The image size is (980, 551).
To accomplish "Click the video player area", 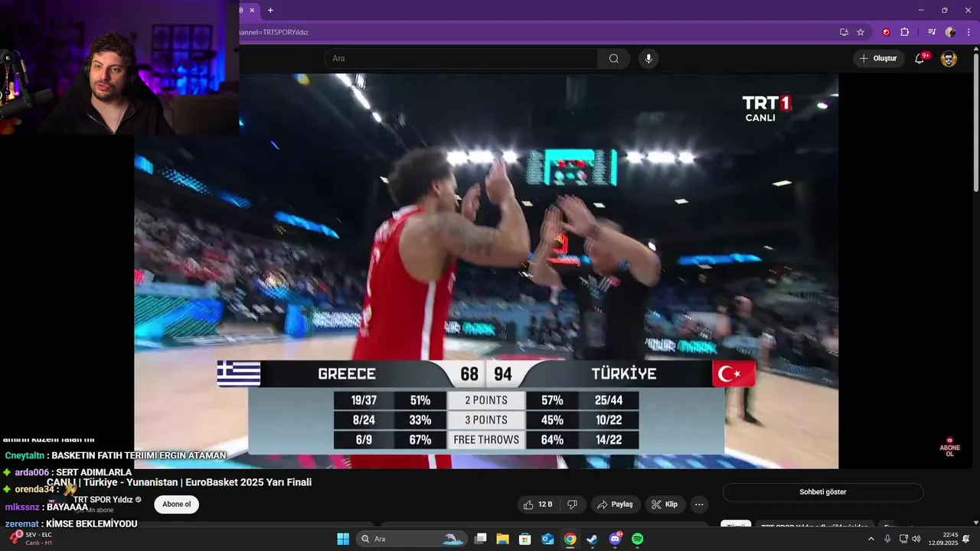I will [486, 271].
